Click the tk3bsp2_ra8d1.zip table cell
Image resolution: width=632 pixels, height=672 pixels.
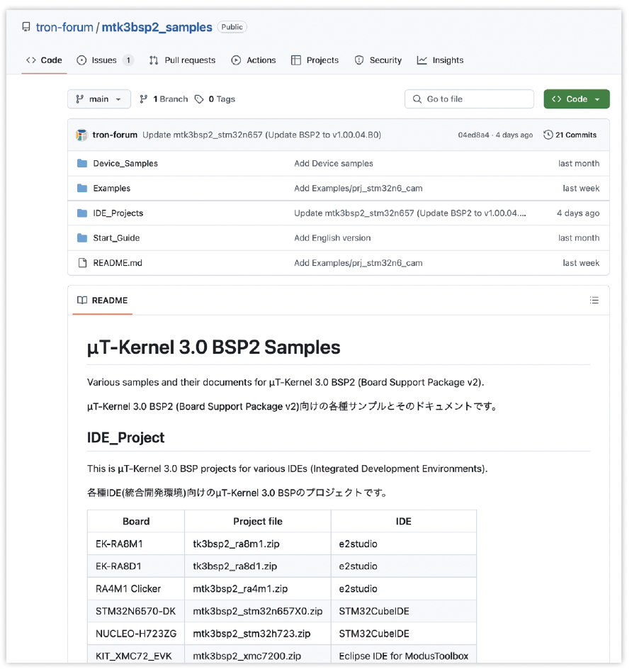[x=258, y=566]
